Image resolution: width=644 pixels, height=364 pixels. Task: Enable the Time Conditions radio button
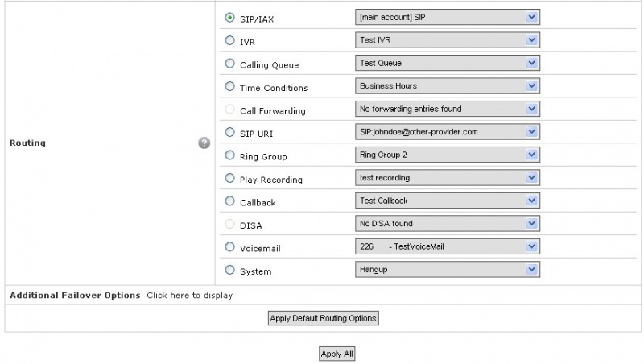tap(229, 87)
